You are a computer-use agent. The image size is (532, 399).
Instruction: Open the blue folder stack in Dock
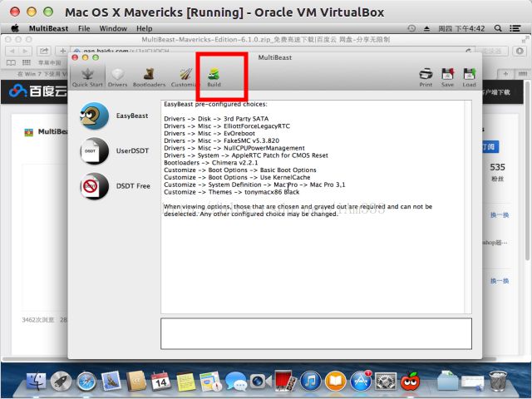(447, 381)
